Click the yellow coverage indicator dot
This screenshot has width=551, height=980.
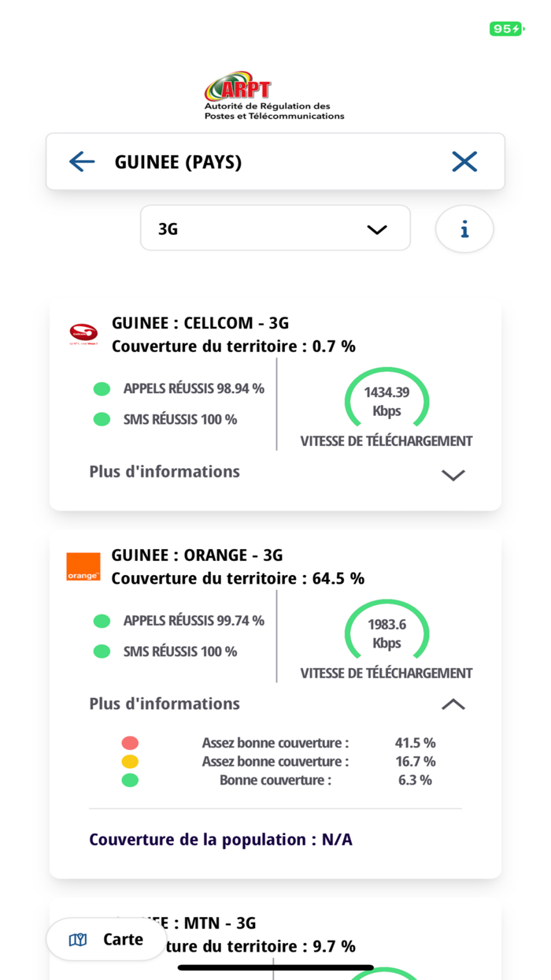tap(130, 761)
